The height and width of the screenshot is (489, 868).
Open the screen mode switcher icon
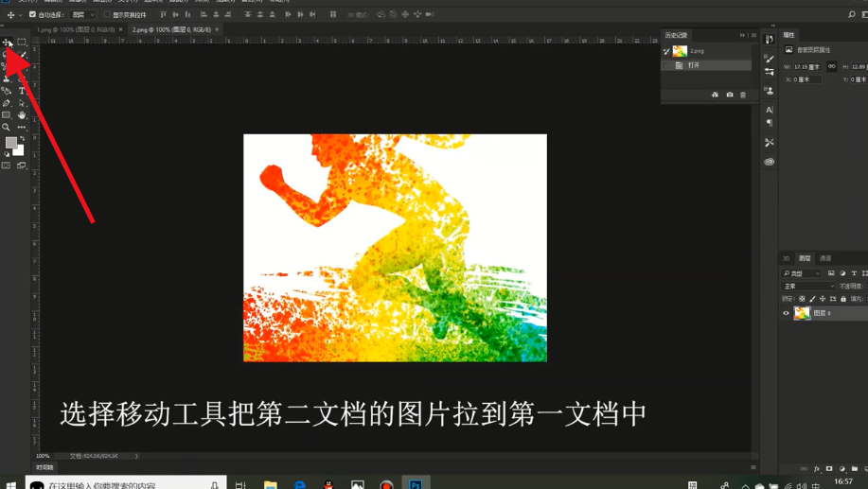(x=22, y=166)
